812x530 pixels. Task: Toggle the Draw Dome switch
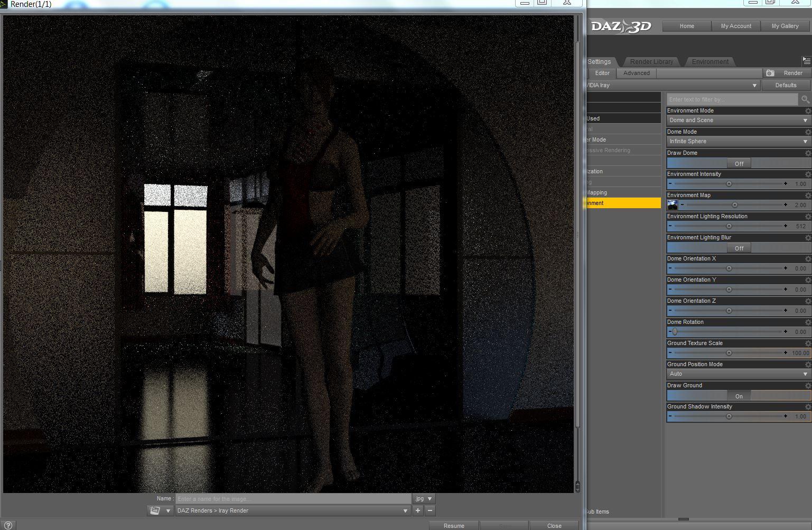tap(738, 163)
